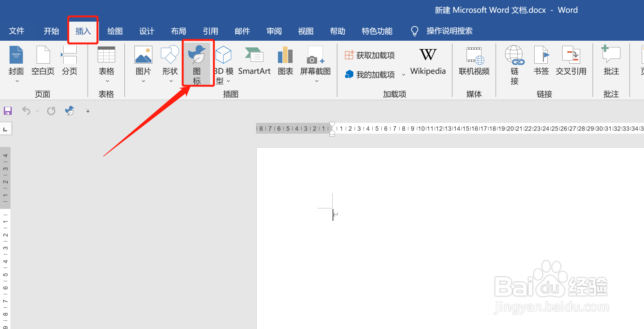Click the 操作说明搜索 search box

[449, 31]
